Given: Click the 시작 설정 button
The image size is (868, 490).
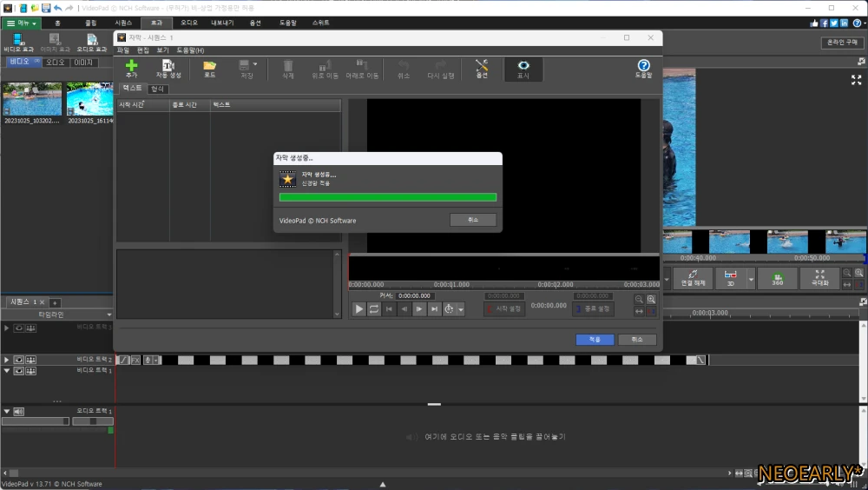Looking at the screenshot, I should [504, 308].
